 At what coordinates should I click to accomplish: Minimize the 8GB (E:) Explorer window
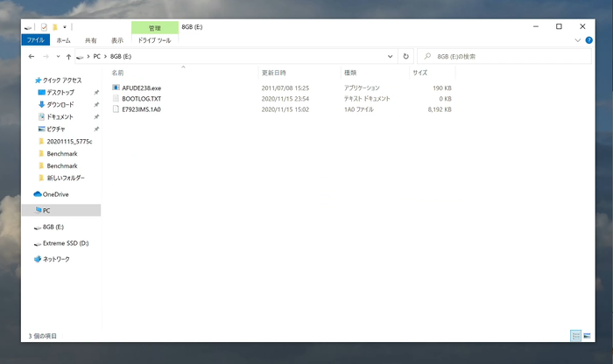coord(536,26)
